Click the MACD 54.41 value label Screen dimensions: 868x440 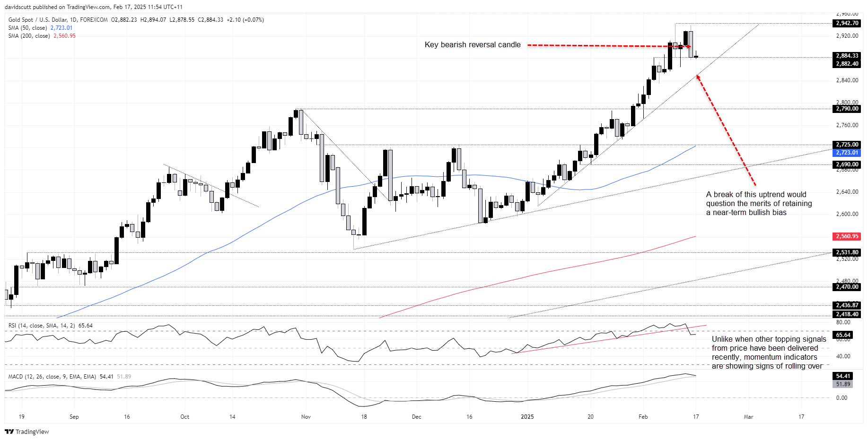[843, 376]
